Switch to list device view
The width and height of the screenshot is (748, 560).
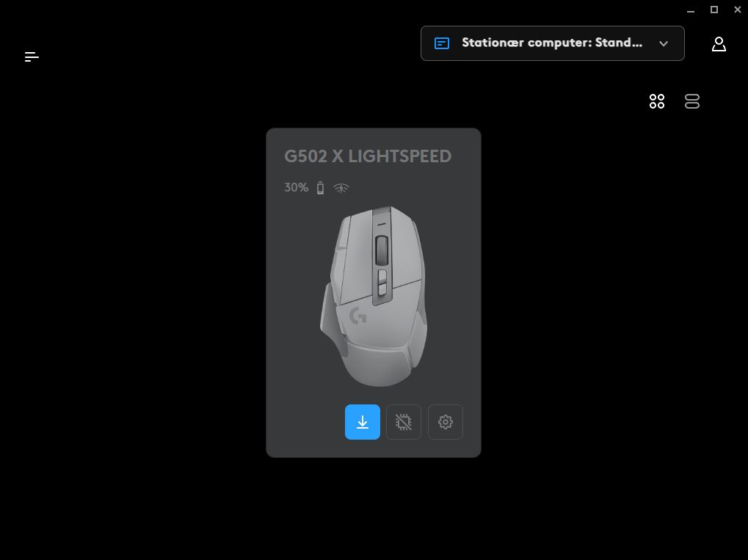tap(691, 101)
